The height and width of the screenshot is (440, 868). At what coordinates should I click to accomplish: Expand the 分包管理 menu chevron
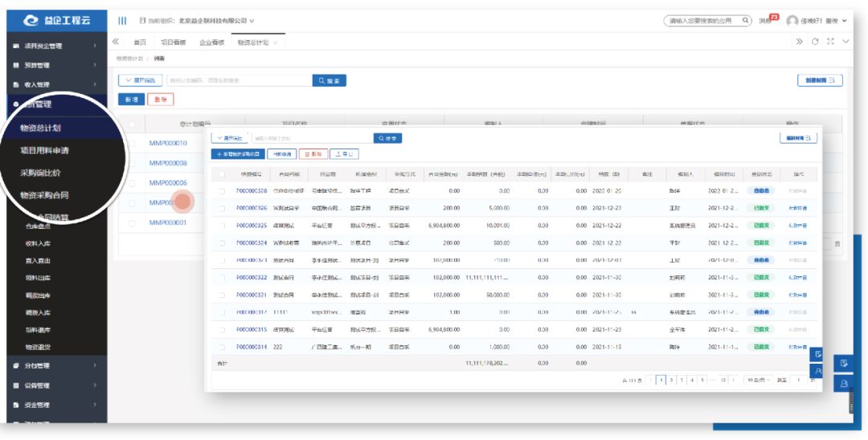pyautogui.click(x=95, y=365)
